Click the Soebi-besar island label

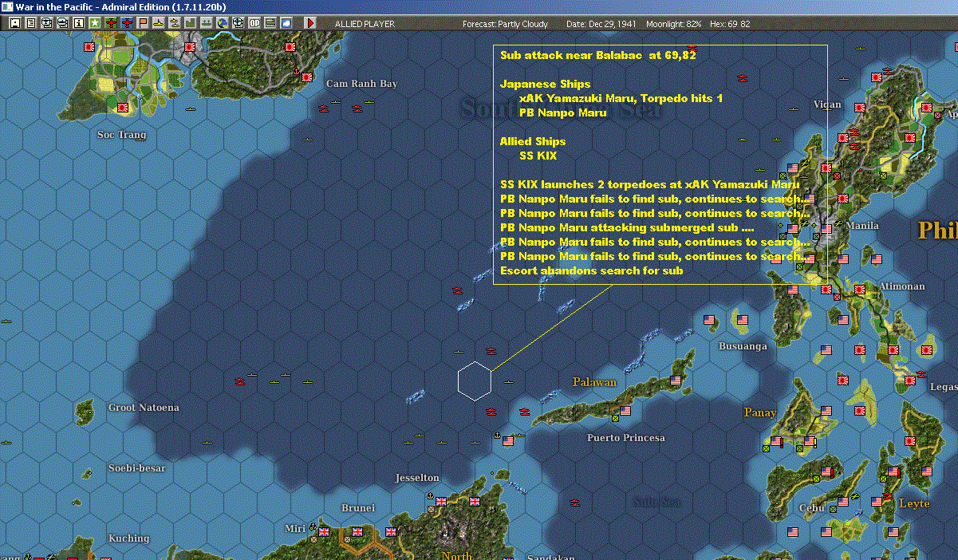coord(136,468)
